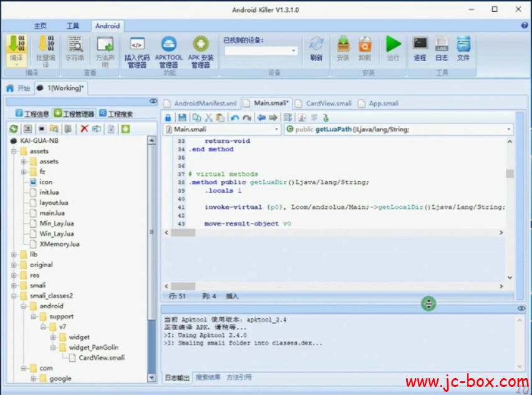Toggle the eye icon above project panel

pos(153,101)
